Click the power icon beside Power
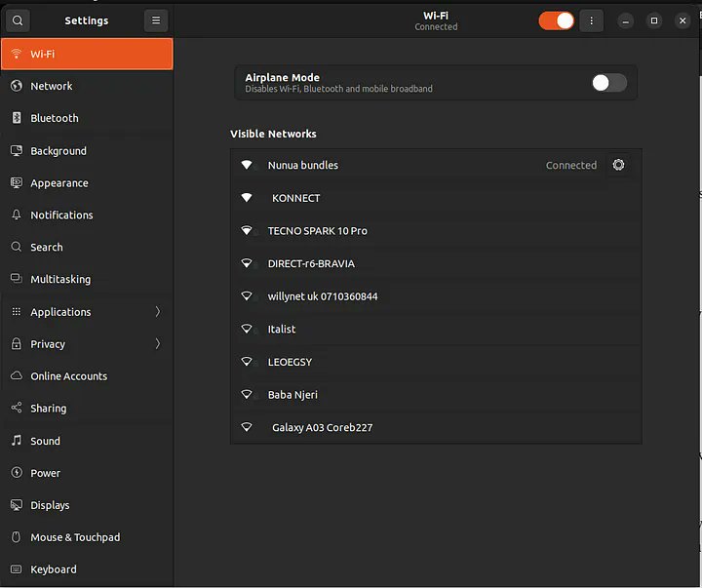The height and width of the screenshot is (588, 702). click(x=17, y=473)
